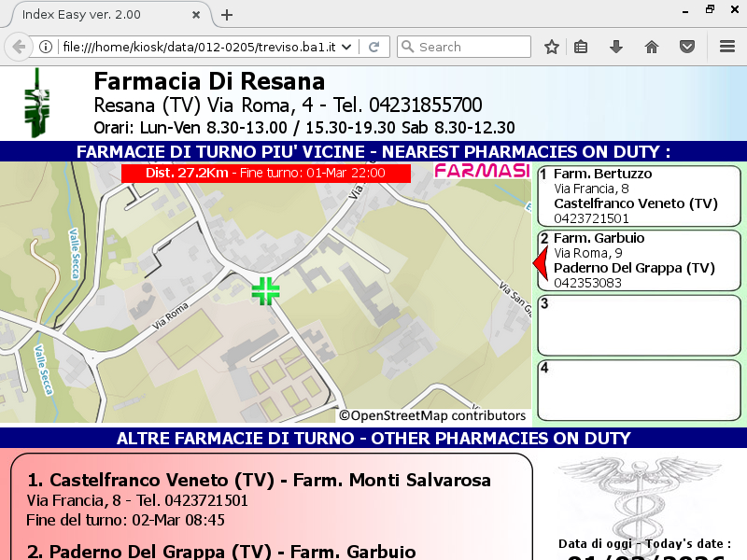Image resolution: width=747 pixels, height=560 pixels.
Task: Go to home page via house icon
Action: [652, 47]
